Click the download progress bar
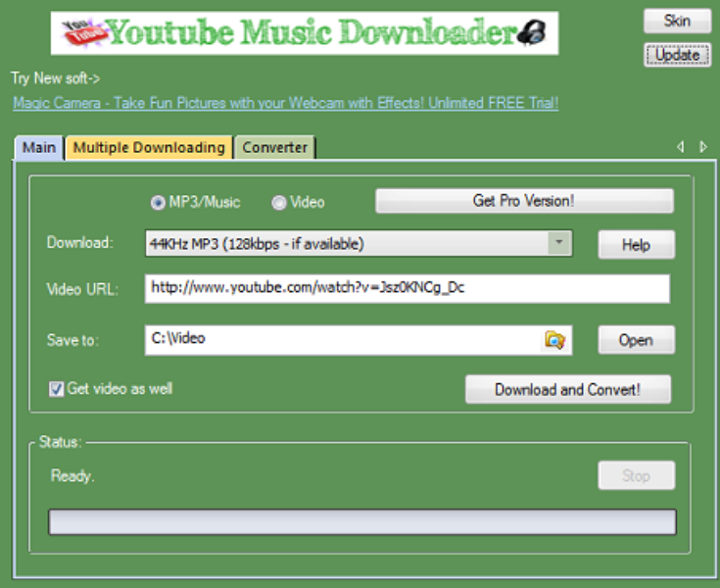The width and height of the screenshot is (720, 588). click(x=362, y=521)
